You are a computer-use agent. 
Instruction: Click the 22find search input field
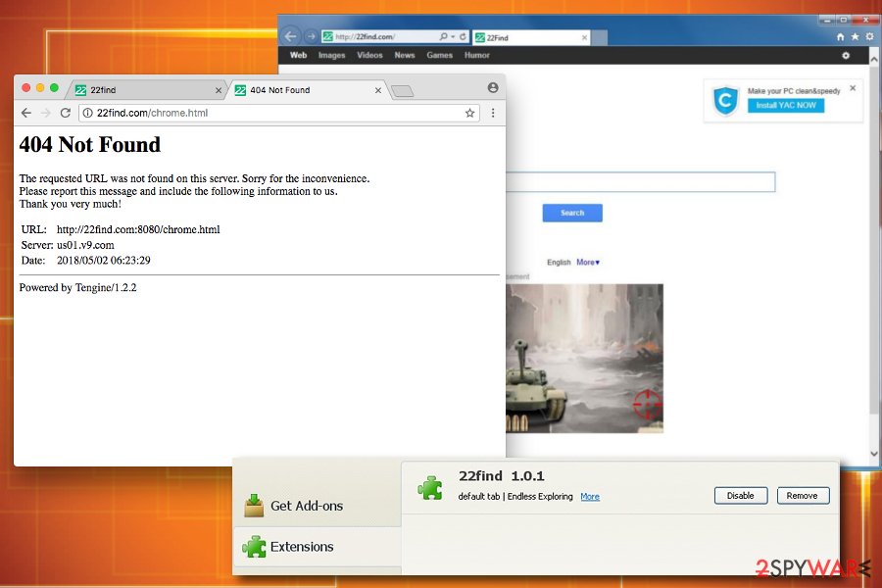point(640,181)
